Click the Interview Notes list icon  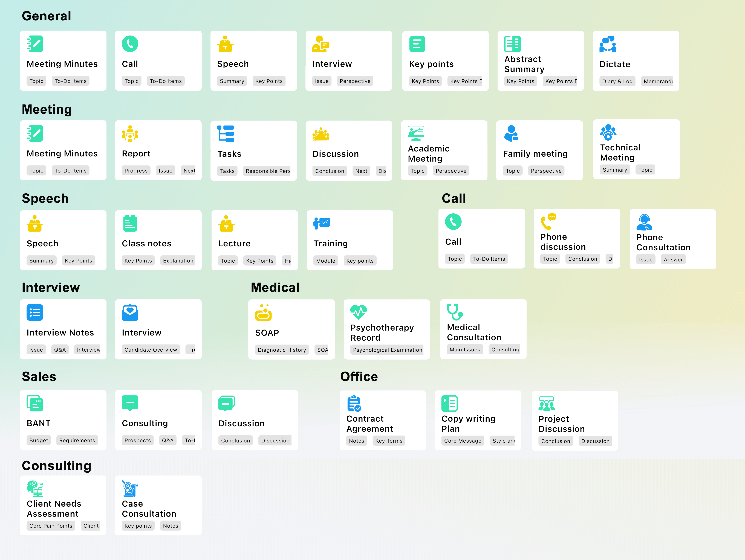click(x=35, y=313)
